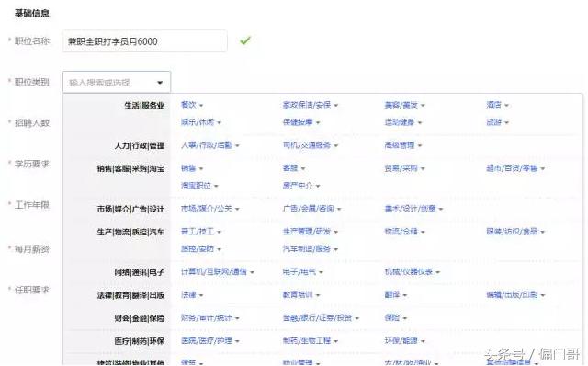Show options under 保险

[395, 318]
